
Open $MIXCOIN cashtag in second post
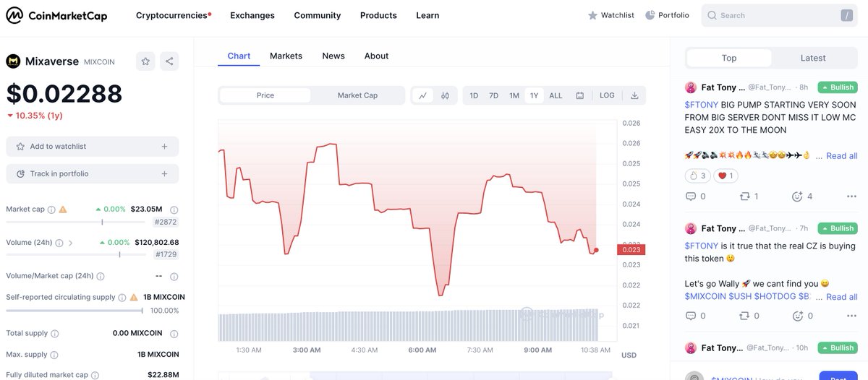pos(705,297)
